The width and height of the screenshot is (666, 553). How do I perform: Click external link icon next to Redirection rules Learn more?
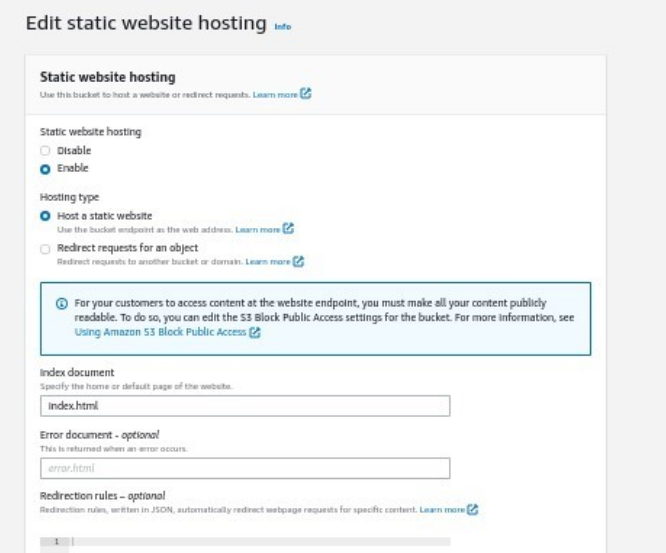(472, 509)
